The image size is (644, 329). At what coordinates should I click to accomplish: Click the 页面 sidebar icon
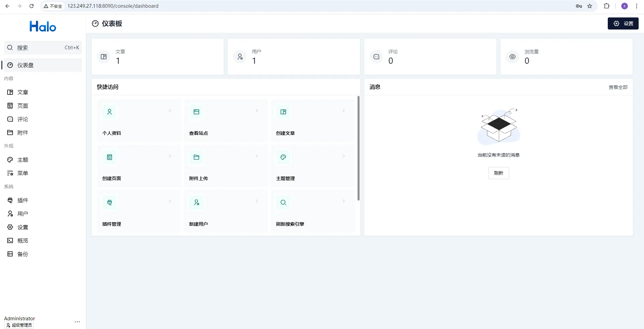[x=10, y=106]
